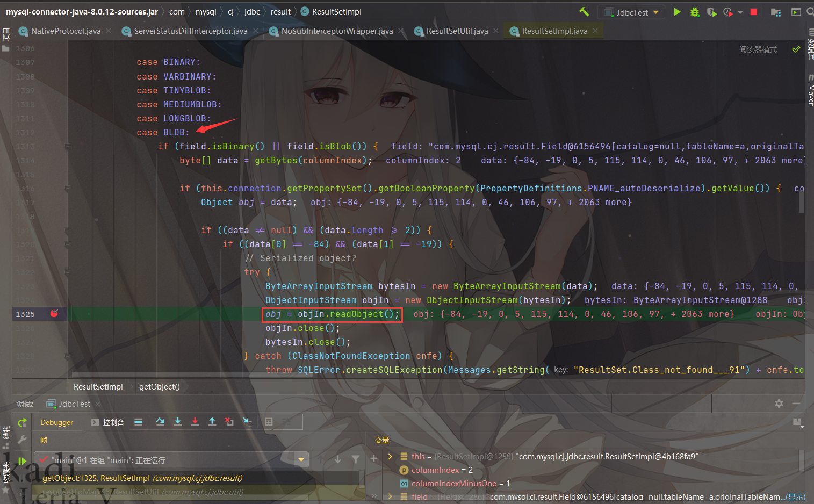Resume program with green resume icon
814x504 pixels.
[22, 460]
